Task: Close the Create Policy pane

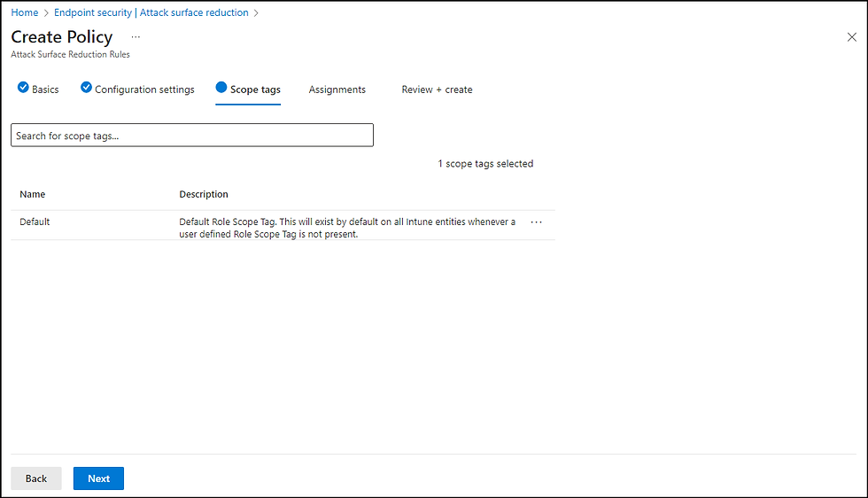Action: (x=851, y=37)
